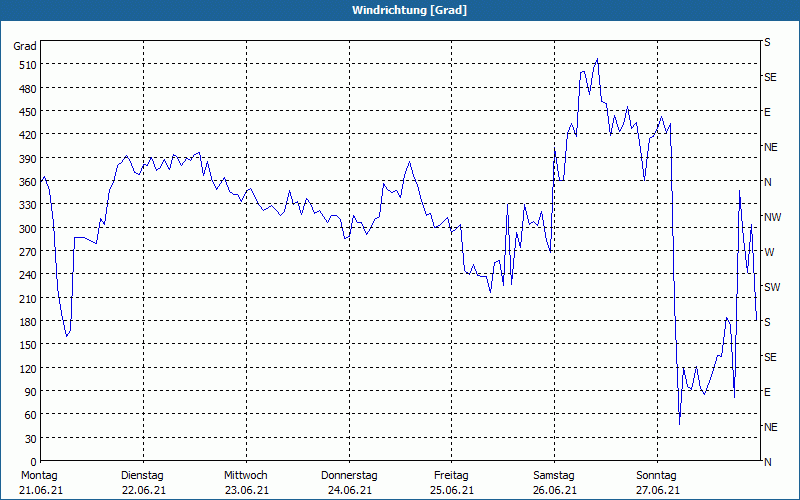Click the "N" compass label level with 360
Image resolution: width=800 pixels, height=500 pixels.
pyautogui.click(x=767, y=182)
